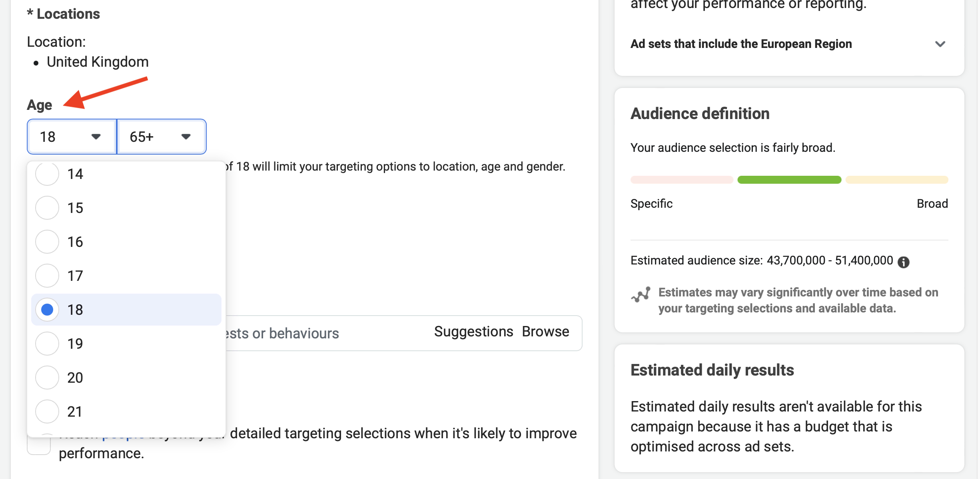The width and height of the screenshot is (980, 479).
Task: Pick age 19 from the age list
Action: point(126,344)
